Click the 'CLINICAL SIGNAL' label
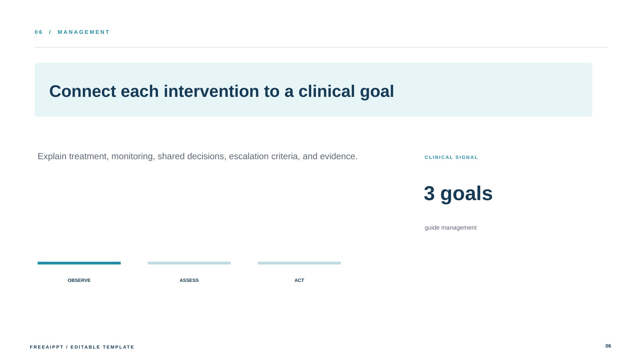 (x=451, y=157)
